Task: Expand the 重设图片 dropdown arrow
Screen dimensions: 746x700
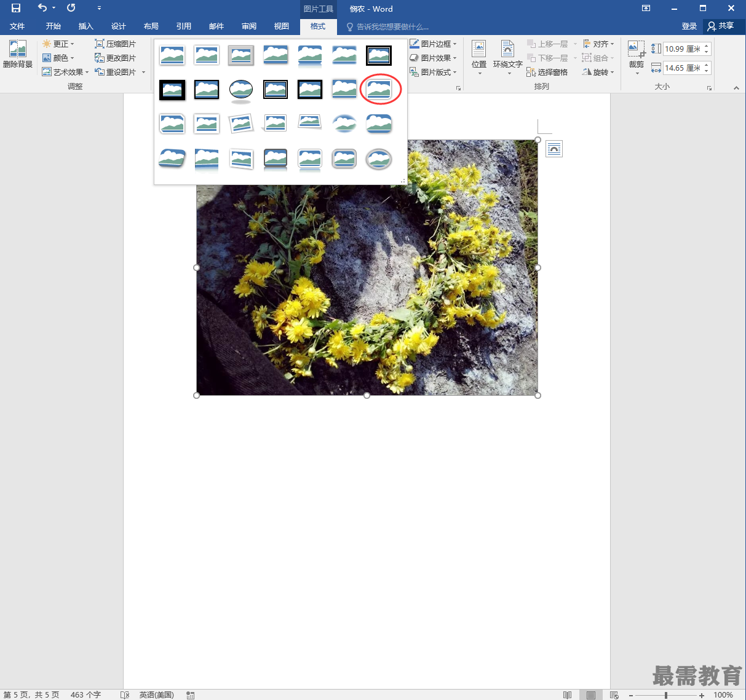Action: click(x=143, y=72)
